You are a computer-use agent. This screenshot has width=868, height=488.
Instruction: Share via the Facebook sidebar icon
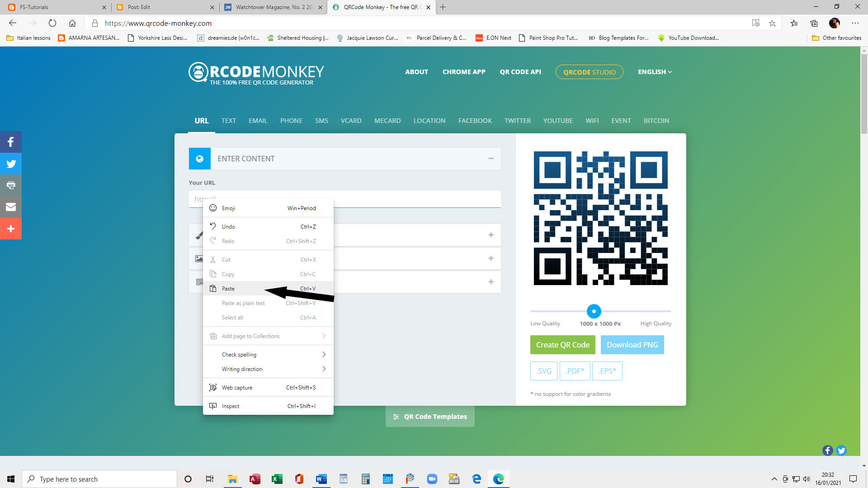[11, 141]
